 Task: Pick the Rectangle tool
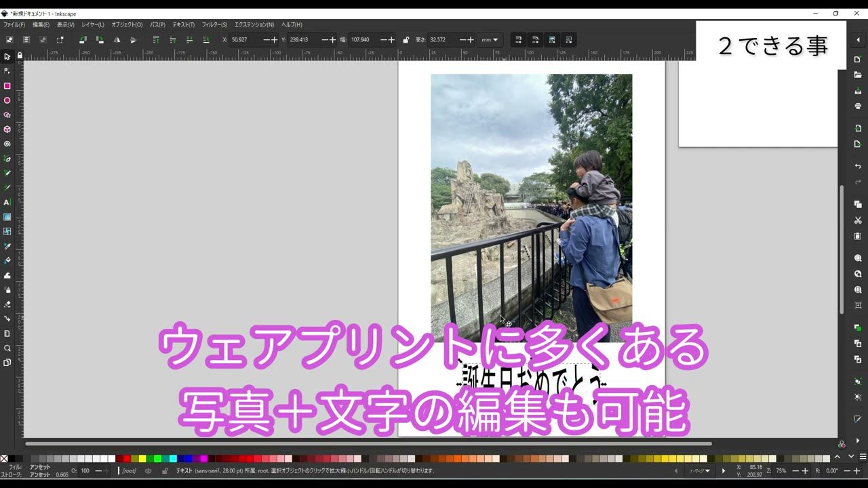click(7, 86)
